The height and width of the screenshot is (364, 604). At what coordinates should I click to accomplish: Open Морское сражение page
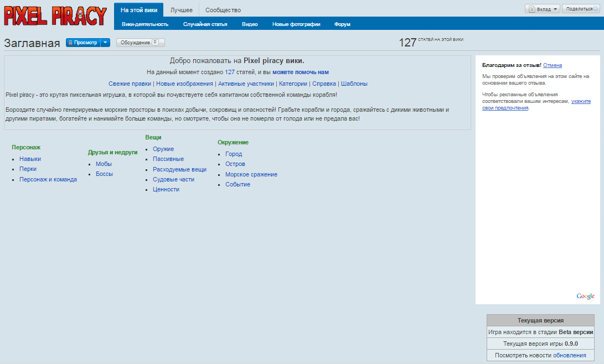point(251,174)
